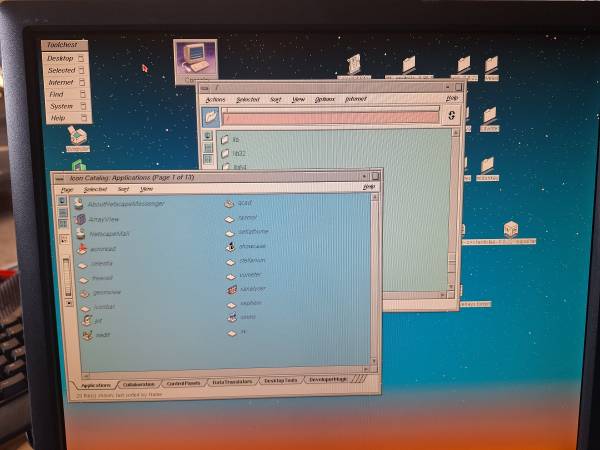The image size is (600, 450).
Task: Open the Actions menu in file manager
Action: tap(215, 99)
